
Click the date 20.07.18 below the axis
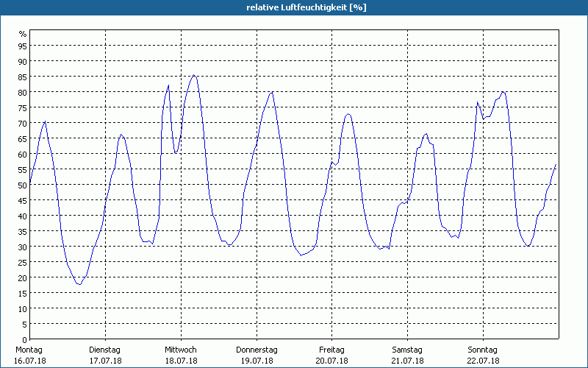click(331, 361)
